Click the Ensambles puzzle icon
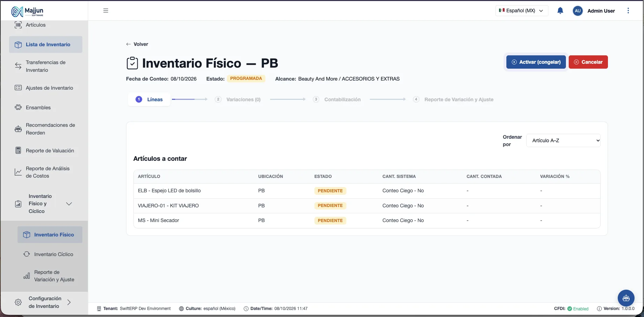Image resolution: width=644 pixels, height=317 pixels. pyautogui.click(x=18, y=107)
